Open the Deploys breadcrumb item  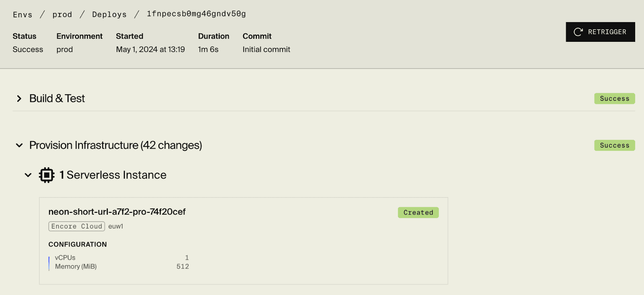[x=109, y=14]
